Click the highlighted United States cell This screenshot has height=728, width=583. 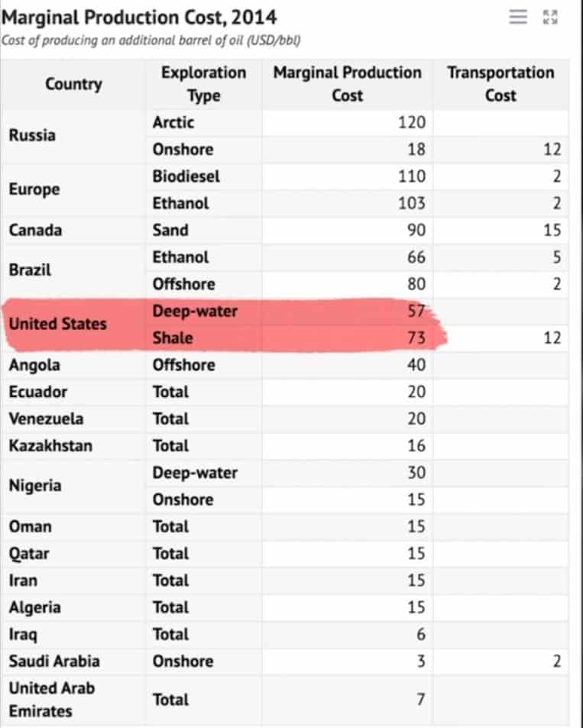[73, 324]
